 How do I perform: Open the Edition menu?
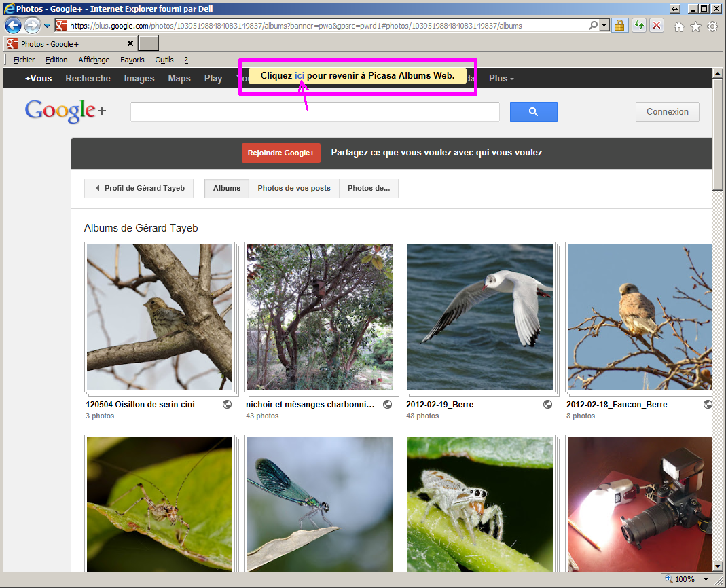coord(56,60)
